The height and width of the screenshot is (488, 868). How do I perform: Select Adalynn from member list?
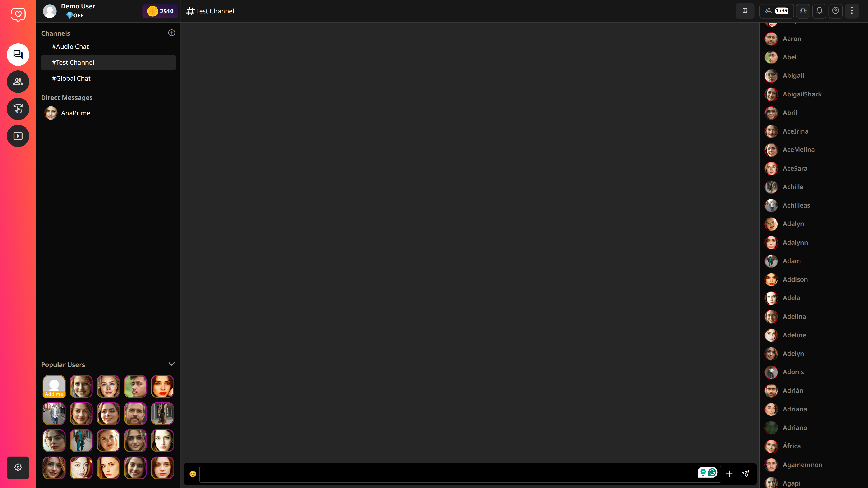[814, 242]
